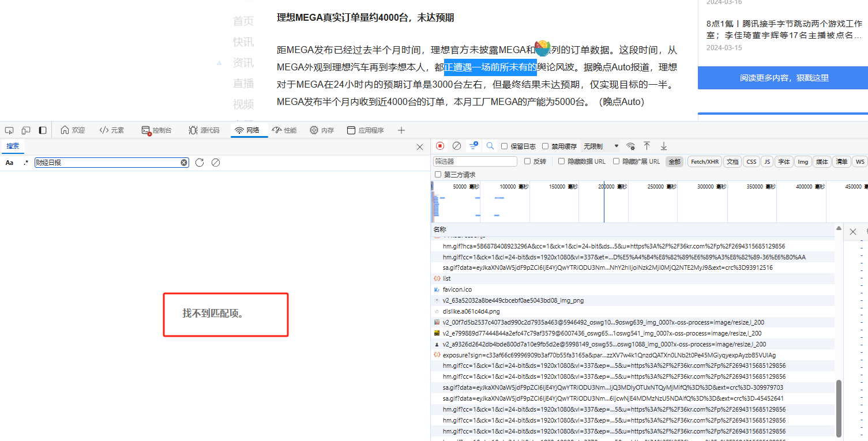Open the 应用程序 application tab
Image resolution: width=868 pixels, height=441 pixels.
tap(366, 130)
